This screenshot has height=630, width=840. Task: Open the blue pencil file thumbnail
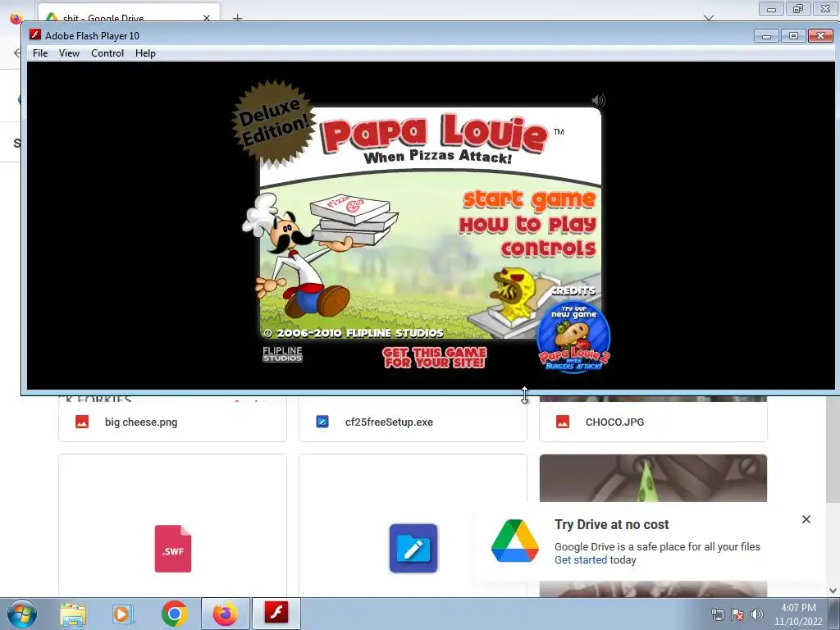tap(413, 548)
